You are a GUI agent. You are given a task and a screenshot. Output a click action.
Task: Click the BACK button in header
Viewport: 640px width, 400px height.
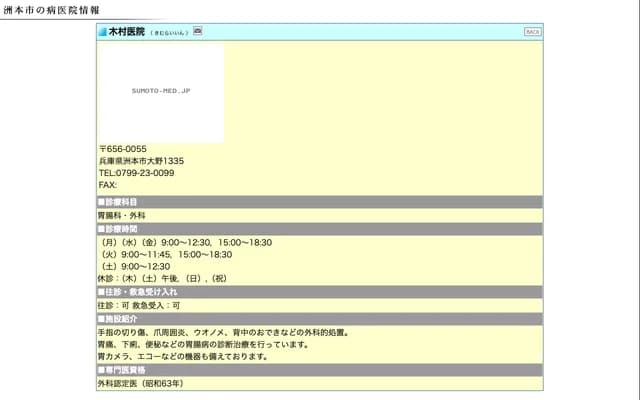532,32
